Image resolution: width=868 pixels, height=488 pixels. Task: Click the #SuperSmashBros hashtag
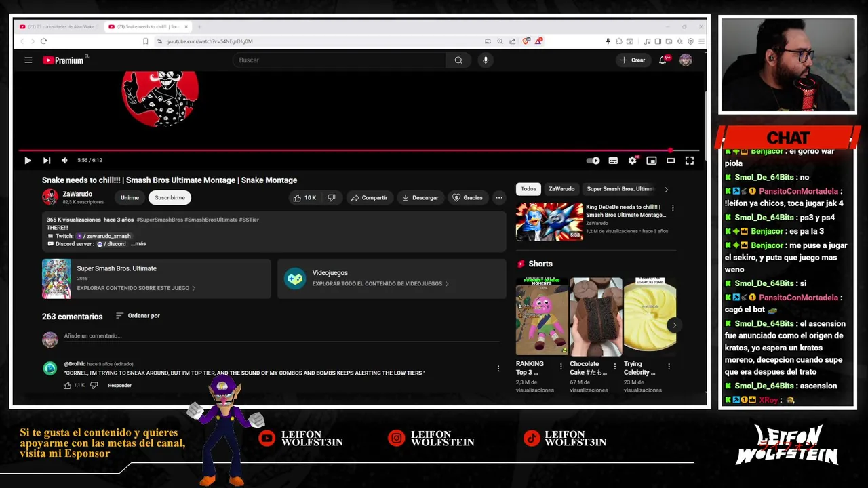click(x=159, y=220)
